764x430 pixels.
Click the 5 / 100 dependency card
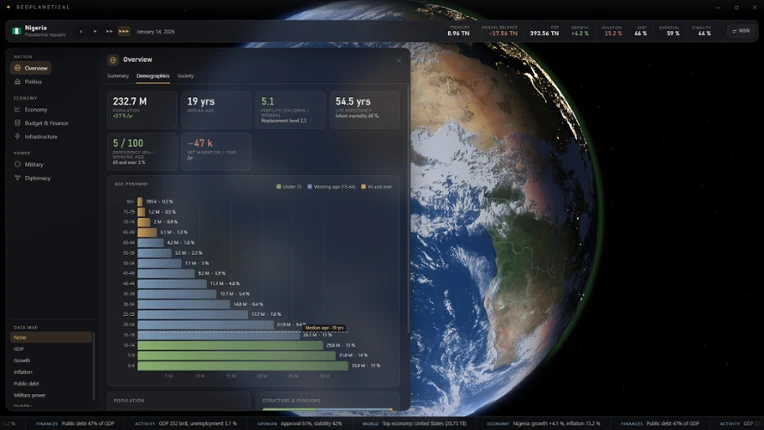point(142,151)
